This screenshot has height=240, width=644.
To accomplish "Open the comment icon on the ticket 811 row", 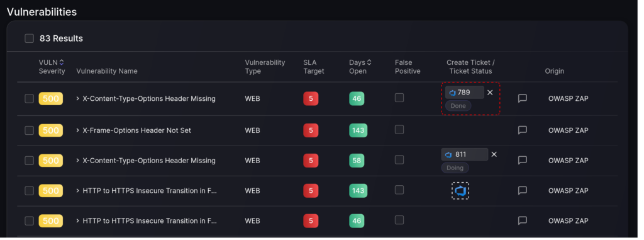I will tap(522, 160).
